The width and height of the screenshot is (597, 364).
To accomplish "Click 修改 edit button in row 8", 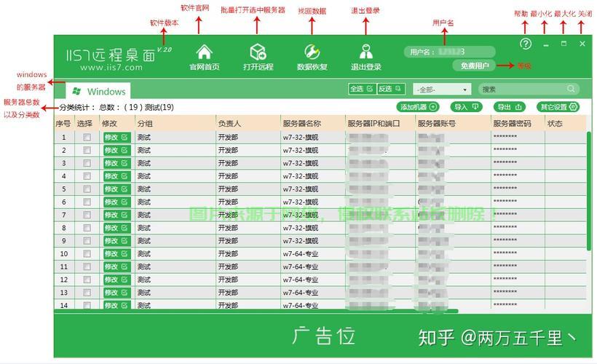I will (x=116, y=228).
